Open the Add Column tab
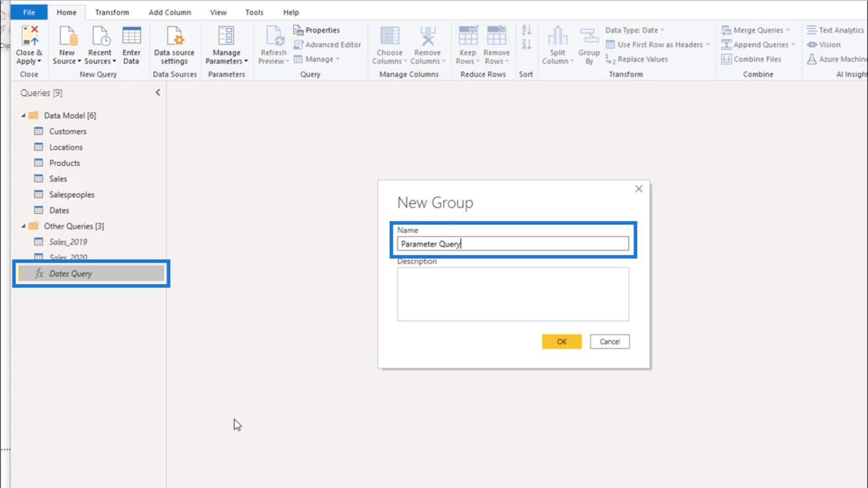 click(x=169, y=12)
